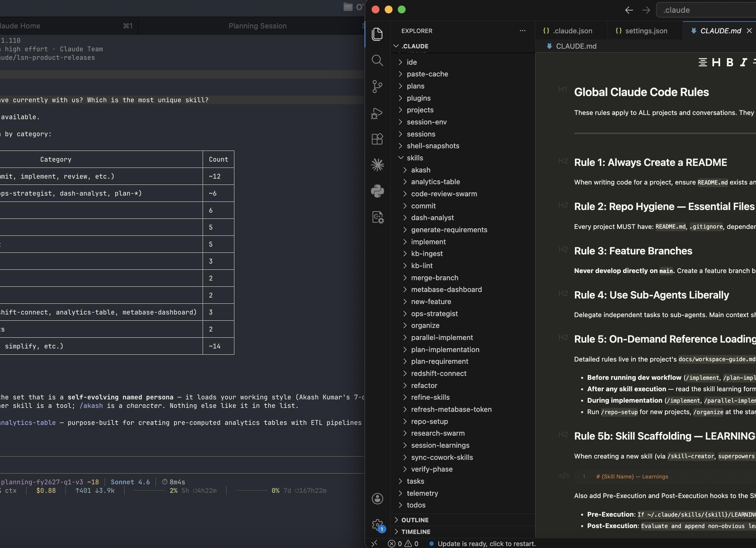756x548 pixels.
Task: Open the Manage gear menu
Action: [x=377, y=525]
